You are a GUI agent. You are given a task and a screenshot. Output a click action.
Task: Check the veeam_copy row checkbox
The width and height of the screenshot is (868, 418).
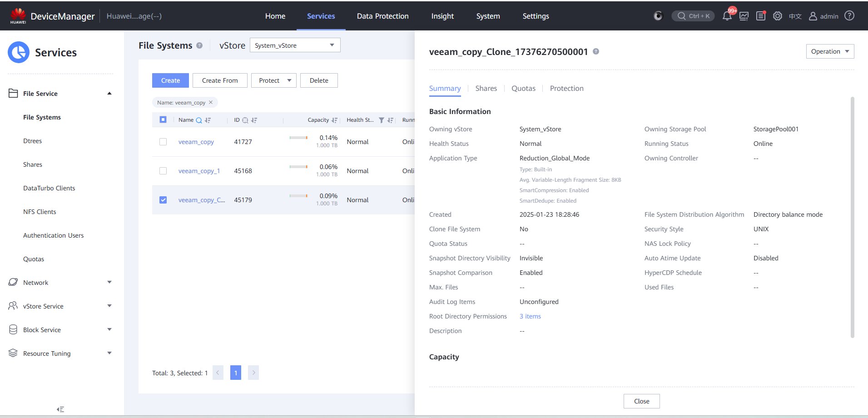163,142
